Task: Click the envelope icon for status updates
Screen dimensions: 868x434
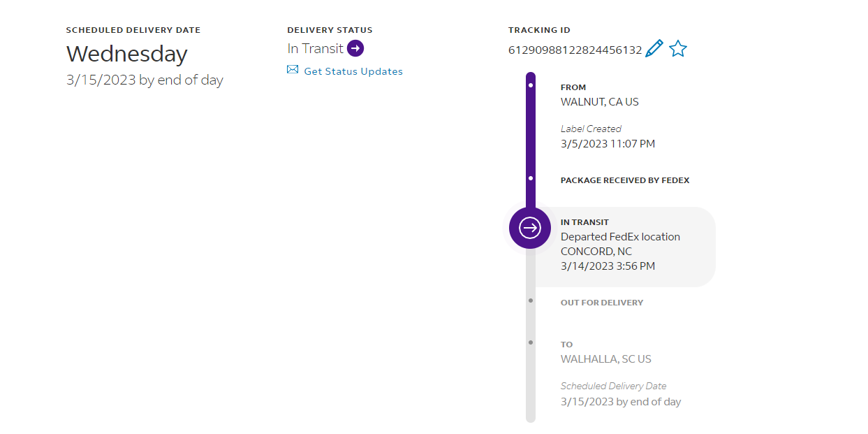Action: pyautogui.click(x=293, y=70)
